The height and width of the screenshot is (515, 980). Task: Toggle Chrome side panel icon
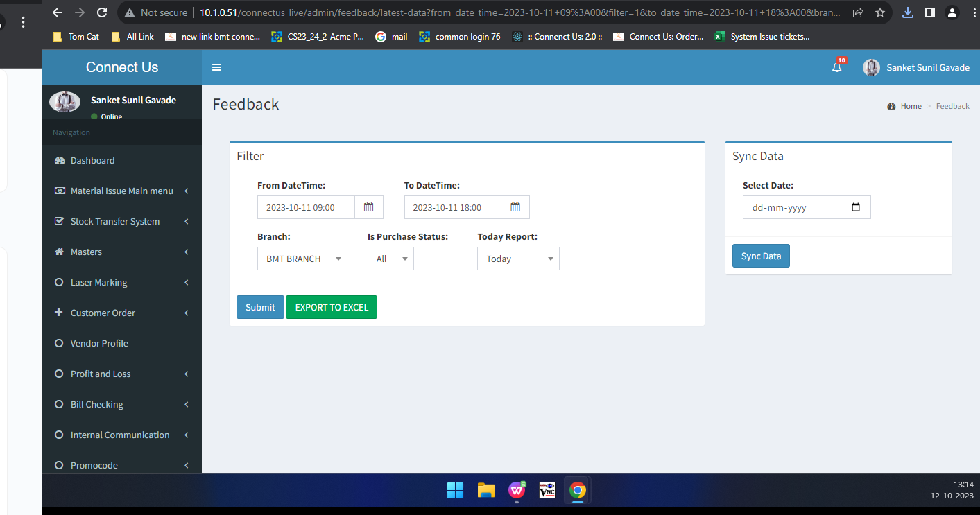pos(930,12)
